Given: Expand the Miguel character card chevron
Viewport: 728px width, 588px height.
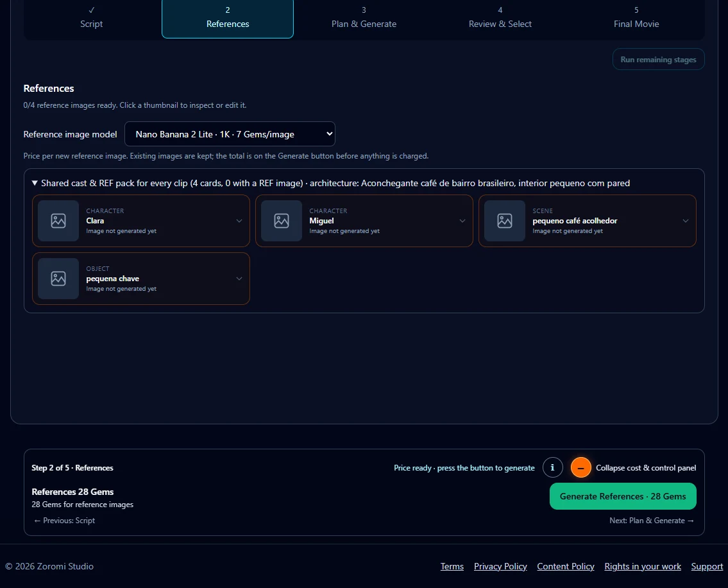Looking at the screenshot, I should pos(462,221).
